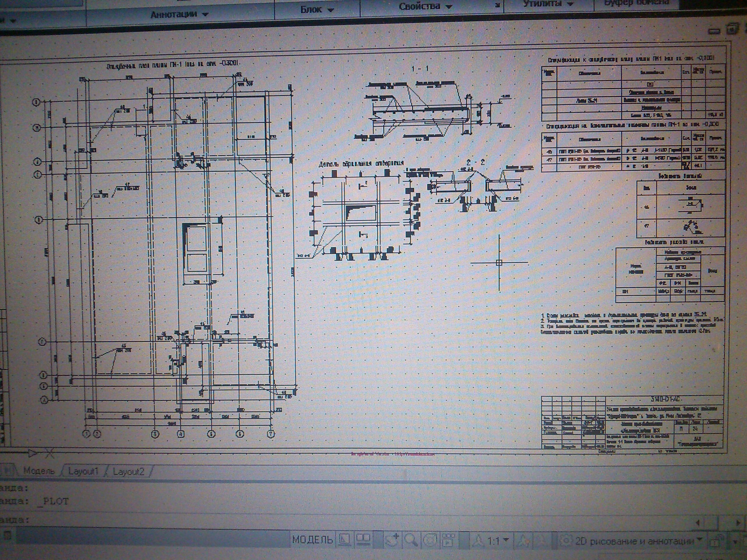The image size is (747, 560).
Task: Open the ShowMotion icon in status bar
Action: tap(448, 541)
